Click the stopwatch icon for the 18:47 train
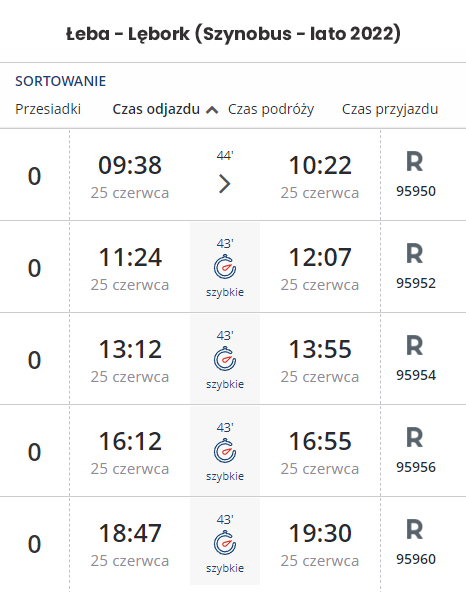 pos(225,543)
